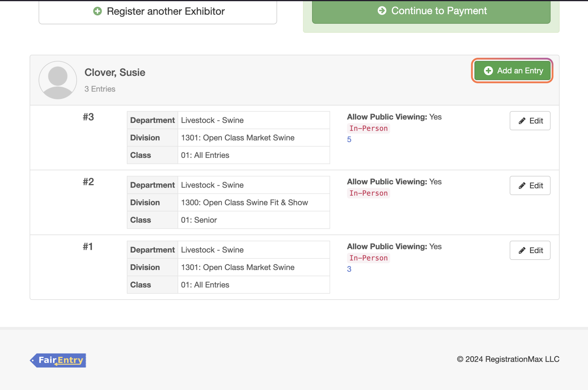Click Allow Public Viewing: Yes on entry #2
This screenshot has width=588, height=390.
click(394, 182)
